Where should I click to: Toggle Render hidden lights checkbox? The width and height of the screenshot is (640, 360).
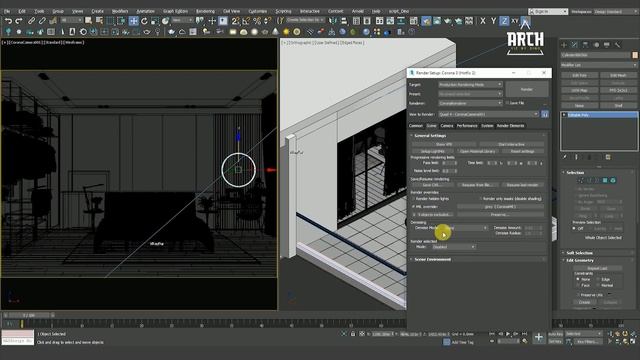pos(413,199)
